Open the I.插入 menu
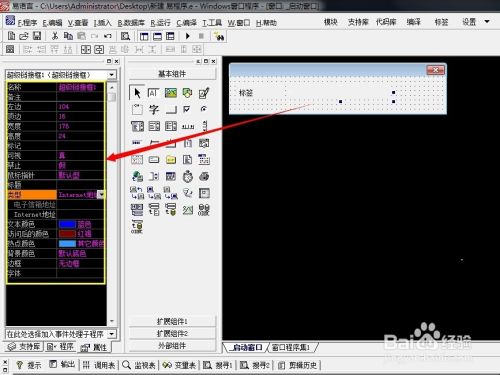This screenshot has width=500, height=375. point(102,23)
